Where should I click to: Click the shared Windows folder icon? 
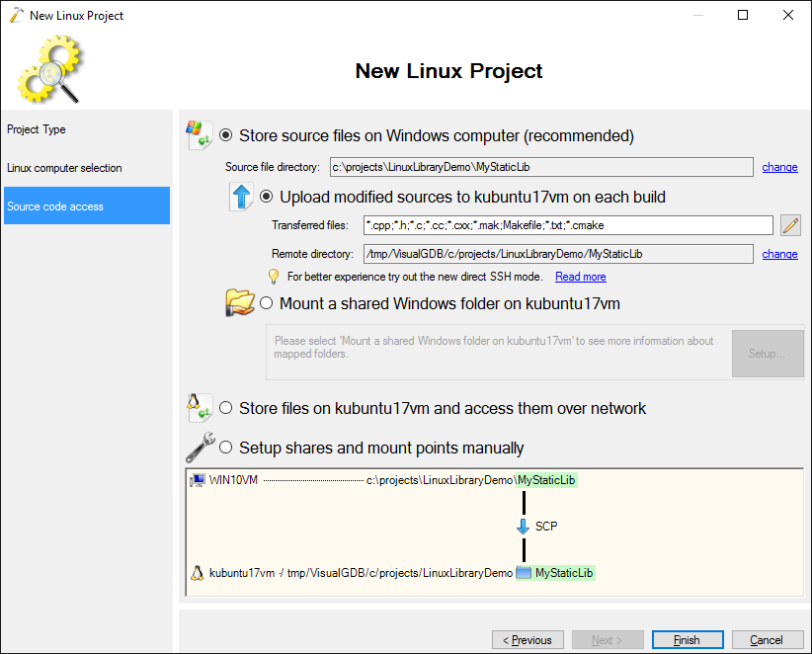240,303
